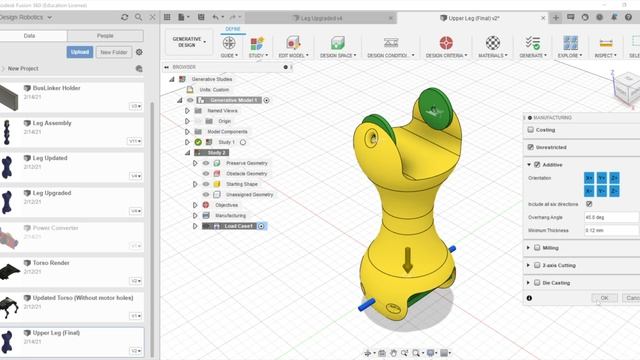640x360 pixels.
Task: Toggle the data panel grid icon
Action: 167,17
